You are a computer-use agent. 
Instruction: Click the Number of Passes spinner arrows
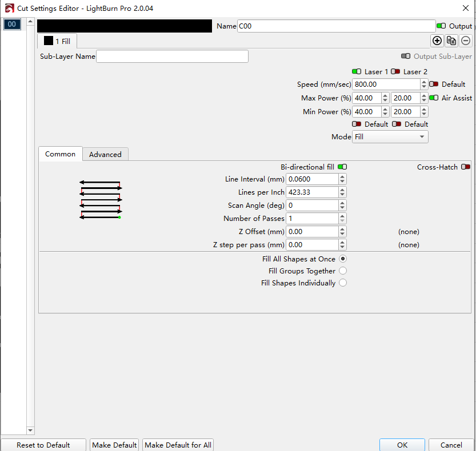tap(342, 219)
